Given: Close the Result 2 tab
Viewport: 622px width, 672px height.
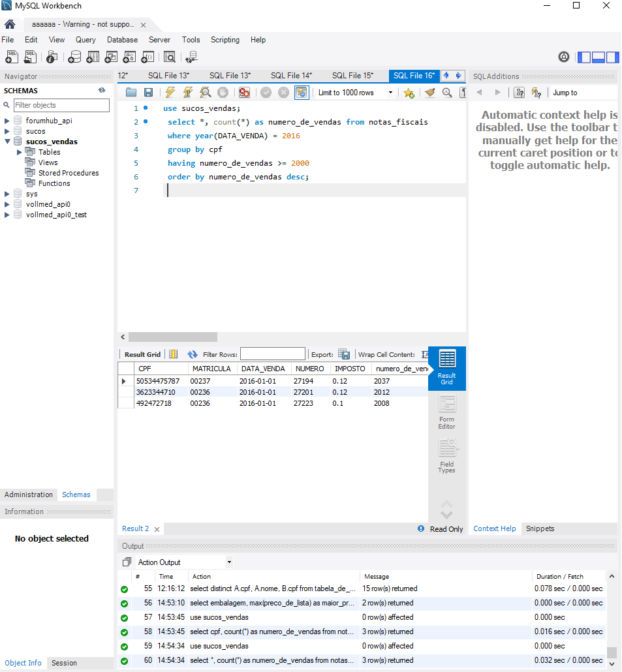Looking at the screenshot, I should coord(157,529).
